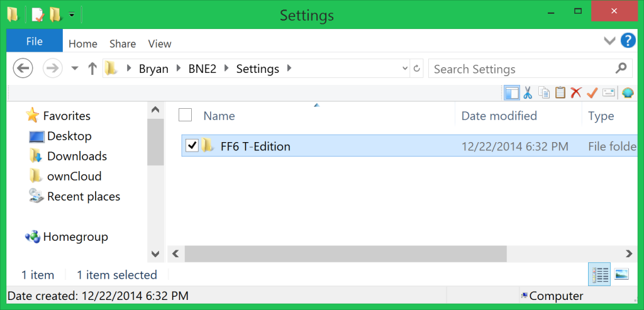The height and width of the screenshot is (310, 644).
Task: Click the scissors Cut icon
Action: tap(528, 93)
